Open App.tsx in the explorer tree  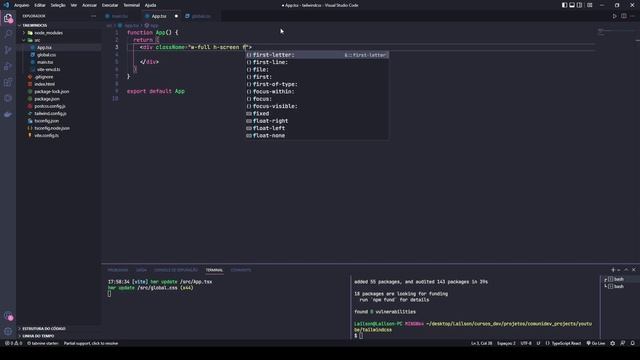(44, 47)
